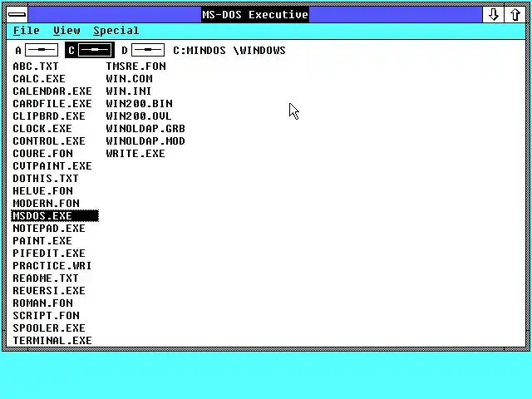This screenshot has width=532, height=399.
Task: Select CALENDAR.EXE file
Action: point(52,91)
